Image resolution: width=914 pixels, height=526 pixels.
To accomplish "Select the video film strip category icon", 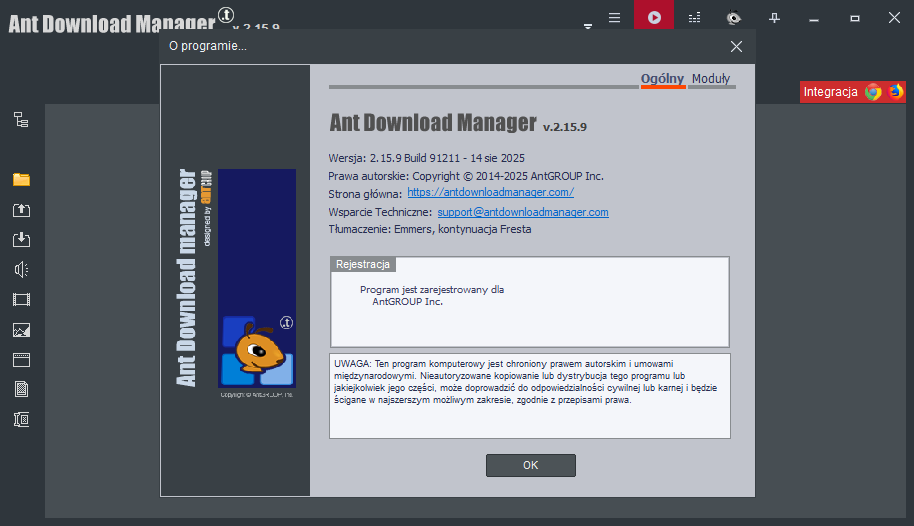I will click(21, 300).
